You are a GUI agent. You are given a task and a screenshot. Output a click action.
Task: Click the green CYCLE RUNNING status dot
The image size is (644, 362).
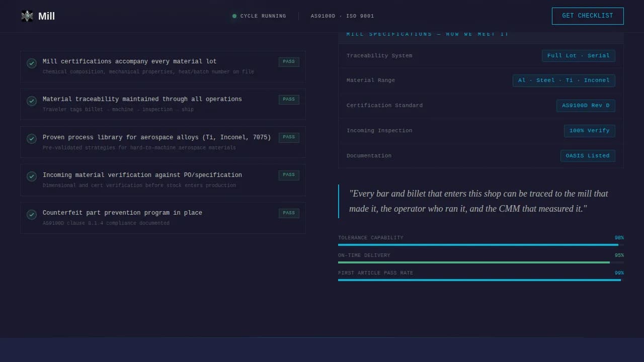(234, 16)
